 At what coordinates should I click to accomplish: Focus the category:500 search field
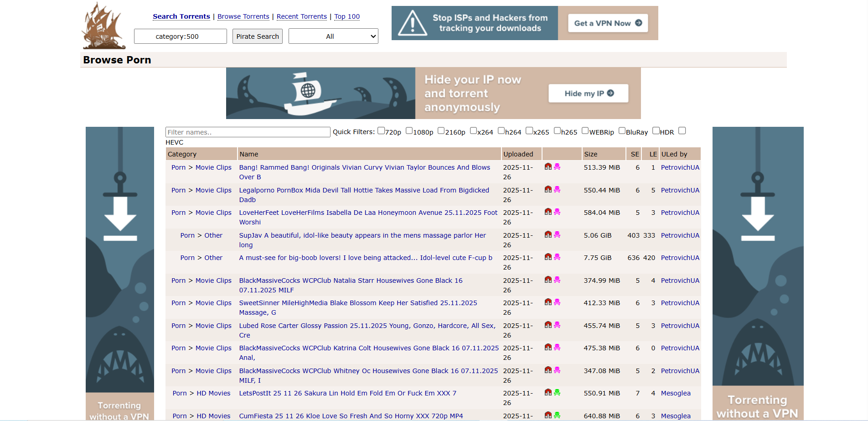[x=180, y=36]
